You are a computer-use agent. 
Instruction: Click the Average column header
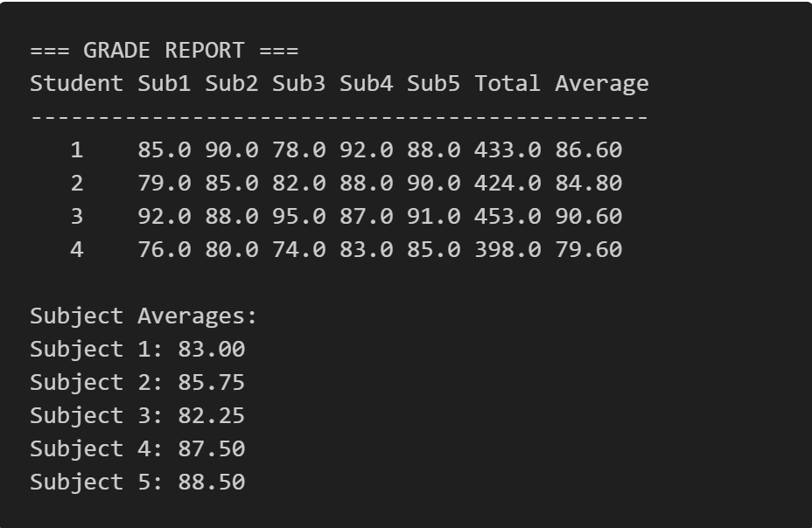tap(601, 84)
